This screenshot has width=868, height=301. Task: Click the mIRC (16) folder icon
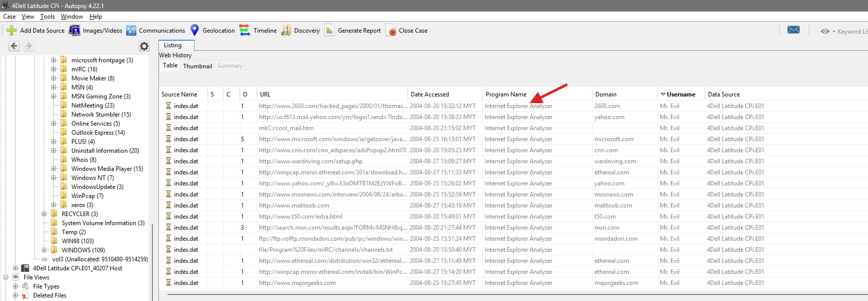[x=64, y=69]
